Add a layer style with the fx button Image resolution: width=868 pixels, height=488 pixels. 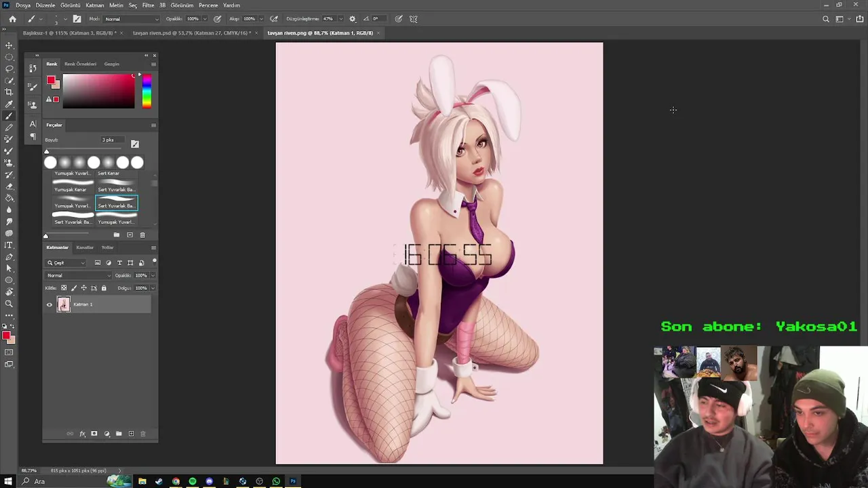[x=82, y=434]
